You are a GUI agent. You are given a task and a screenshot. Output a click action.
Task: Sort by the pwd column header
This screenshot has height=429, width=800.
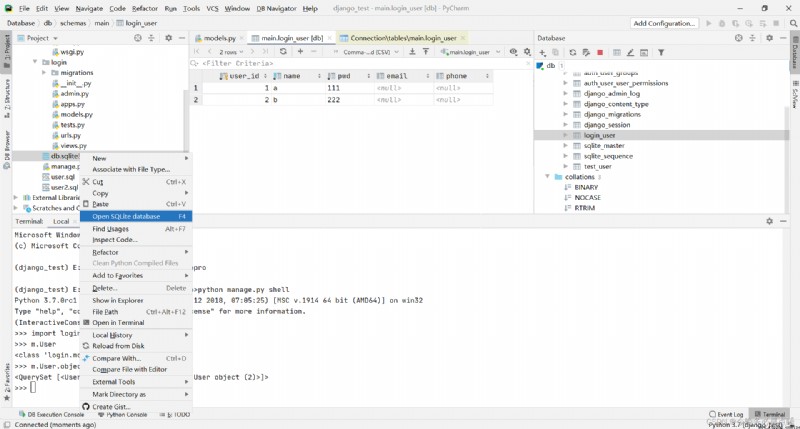coord(349,76)
